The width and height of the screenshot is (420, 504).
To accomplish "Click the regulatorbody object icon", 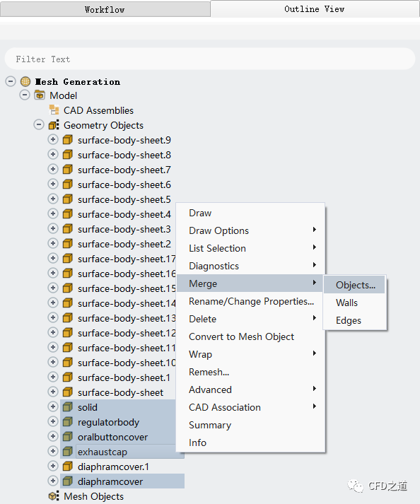I will click(68, 422).
